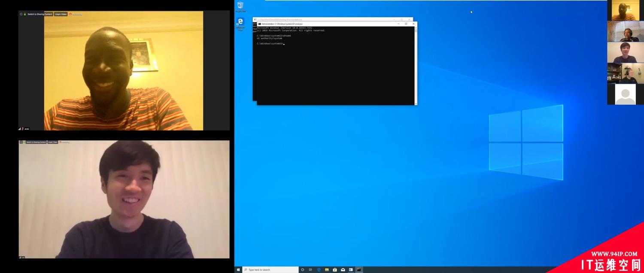Image resolution: width=644 pixels, height=273 pixels.
Task: Click in 'Type here to search' box
Action: click(270, 270)
